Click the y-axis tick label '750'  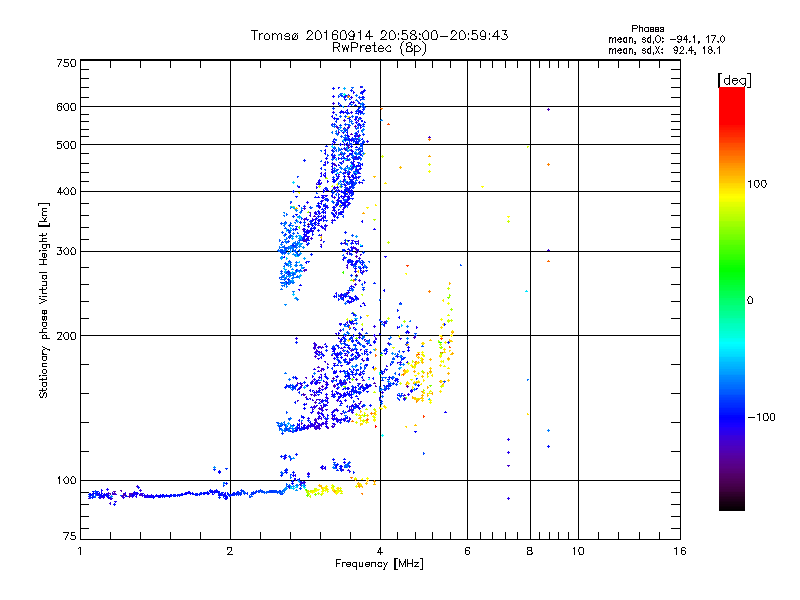pyautogui.click(x=66, y=63)
